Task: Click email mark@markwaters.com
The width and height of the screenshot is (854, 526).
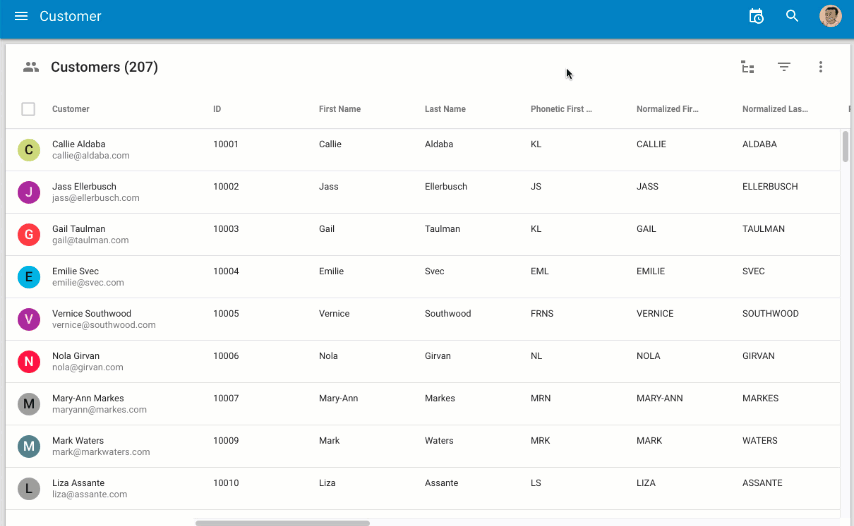Action: click(x=101, y=452)
